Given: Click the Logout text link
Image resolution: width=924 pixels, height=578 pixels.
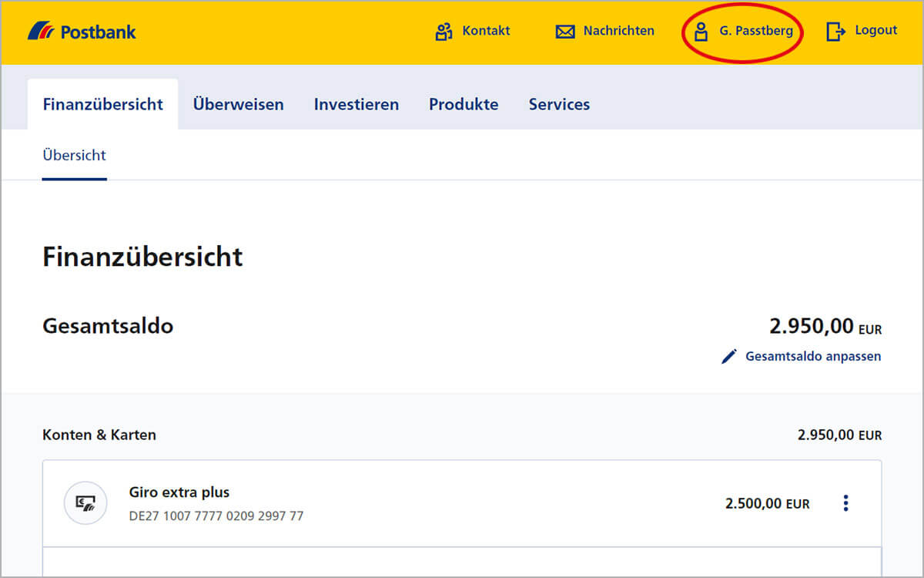Looking at the screenshot, I should pyautogui.click(x=876, y=30).
